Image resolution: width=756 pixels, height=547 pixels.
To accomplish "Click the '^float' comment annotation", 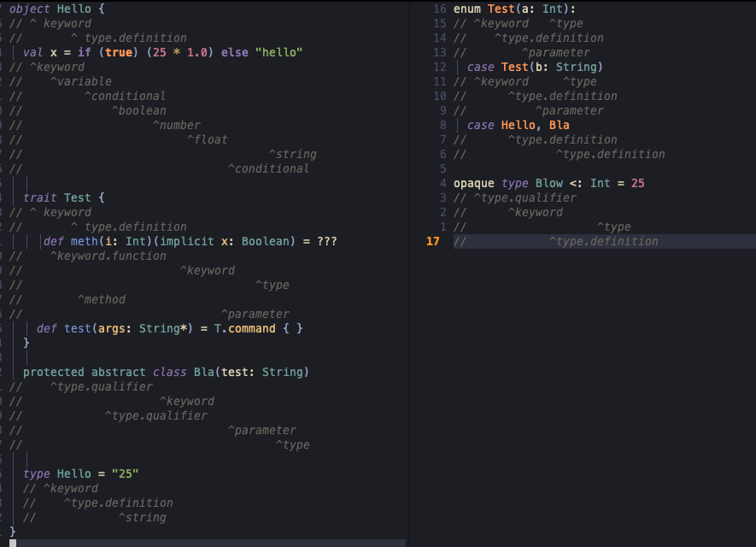I will [208, 139].
